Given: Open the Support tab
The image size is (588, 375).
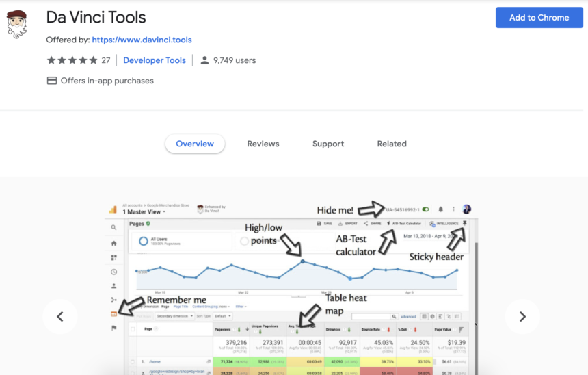Looking at the screenshot, I should (328, 144).
